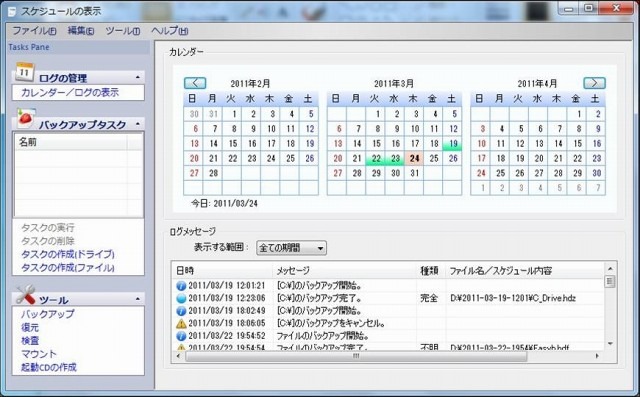Click the greyed タスクの削除 link
The height and width of the screenshot is (397, 640).
48,241
